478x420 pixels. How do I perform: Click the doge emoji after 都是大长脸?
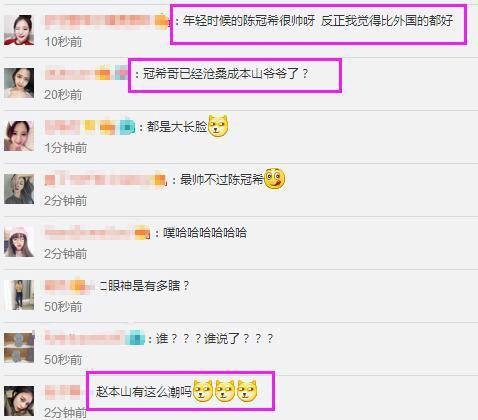pyautogui.click(x=218, y=126)
